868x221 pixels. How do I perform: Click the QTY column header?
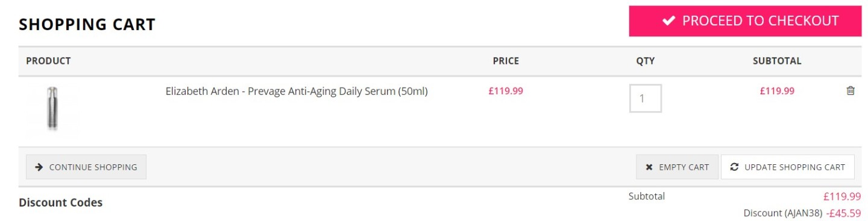pos(646,61)
